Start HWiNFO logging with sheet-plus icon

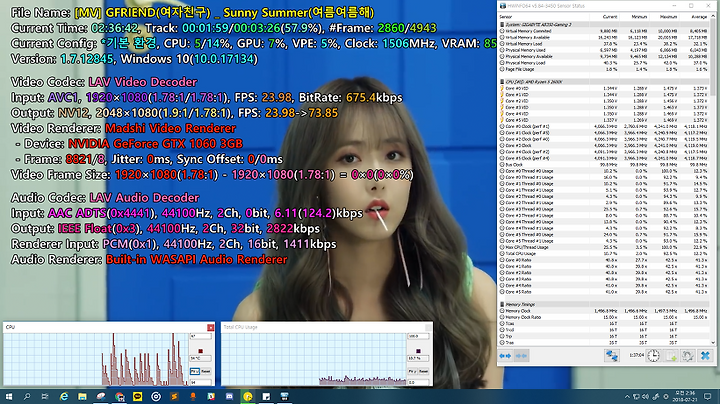(x=671, y=356)
